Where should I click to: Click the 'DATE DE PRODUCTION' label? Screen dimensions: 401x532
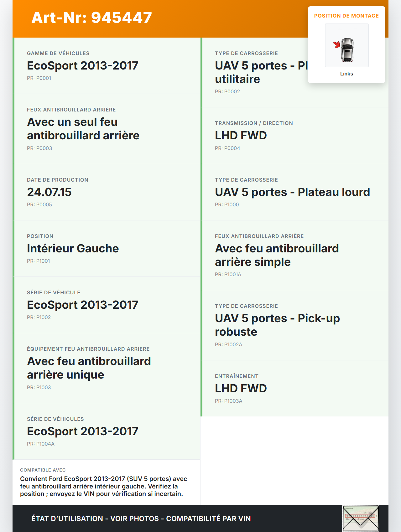coord(58,180)
